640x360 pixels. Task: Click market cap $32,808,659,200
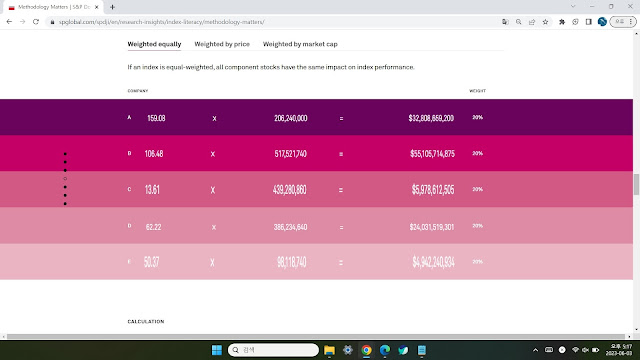[x=431, y=118]
